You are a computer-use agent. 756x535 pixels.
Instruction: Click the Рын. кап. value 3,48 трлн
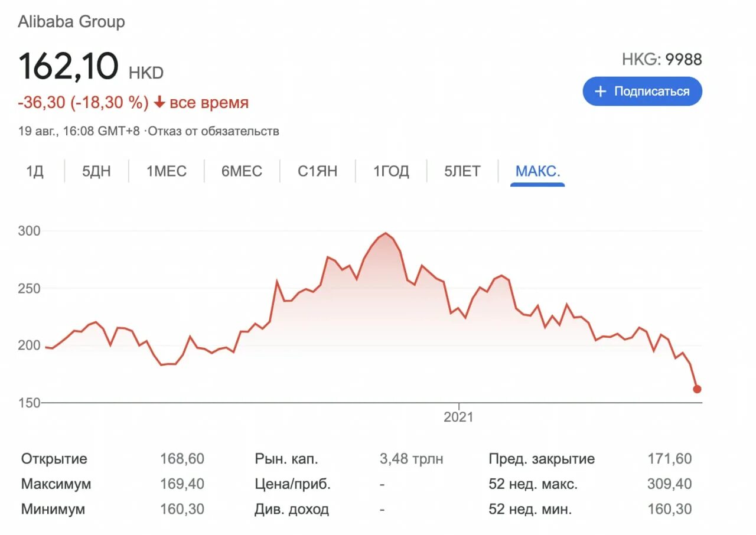[x=411, y=459]
